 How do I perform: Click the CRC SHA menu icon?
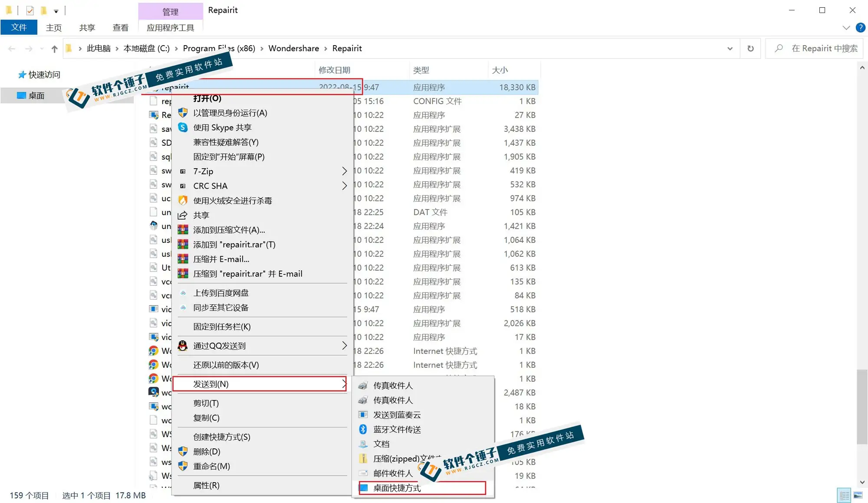pyautogui.click(x=183, y=186)
